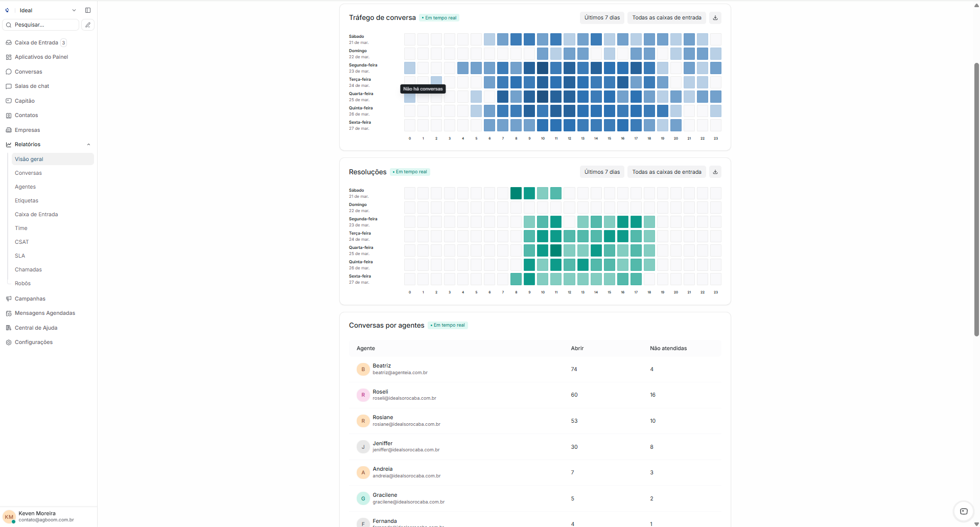Open Salas de chat
Screen dimensions: 980x527
(x=32, y=86)
